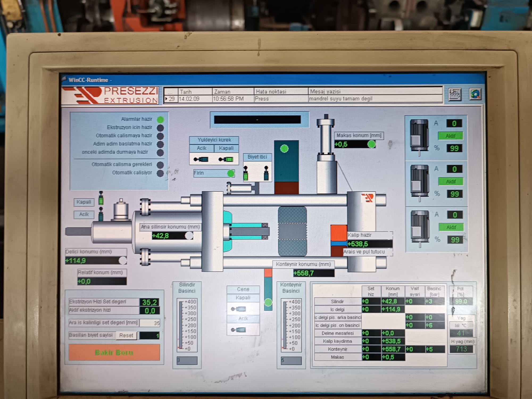Click Ara is kalinligi set degeri field

[x=150, y=323]
